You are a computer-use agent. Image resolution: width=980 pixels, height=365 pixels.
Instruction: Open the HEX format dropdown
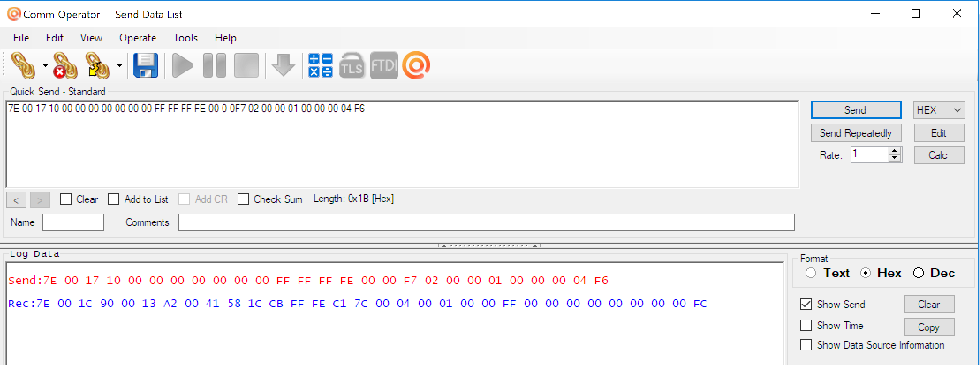[939, 110]
